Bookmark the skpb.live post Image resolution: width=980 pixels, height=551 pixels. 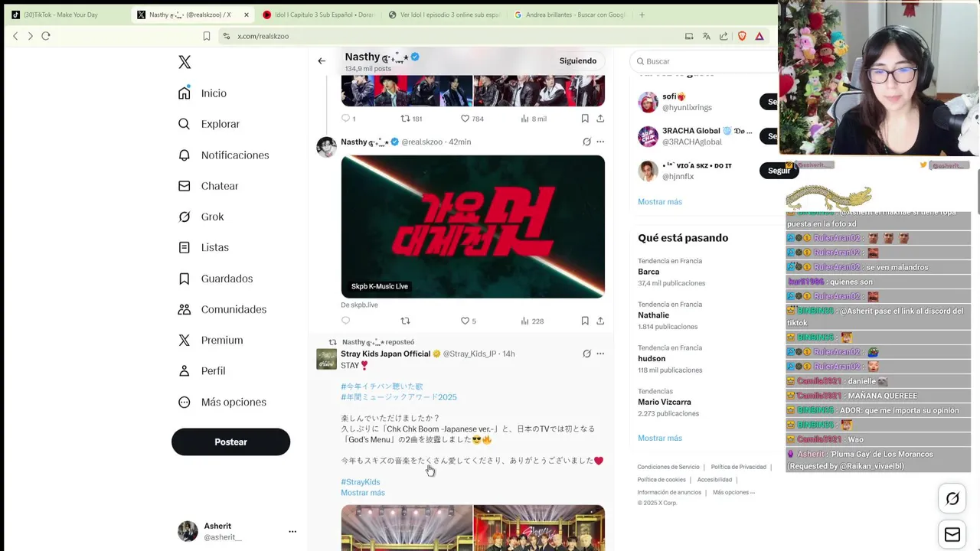585,321
